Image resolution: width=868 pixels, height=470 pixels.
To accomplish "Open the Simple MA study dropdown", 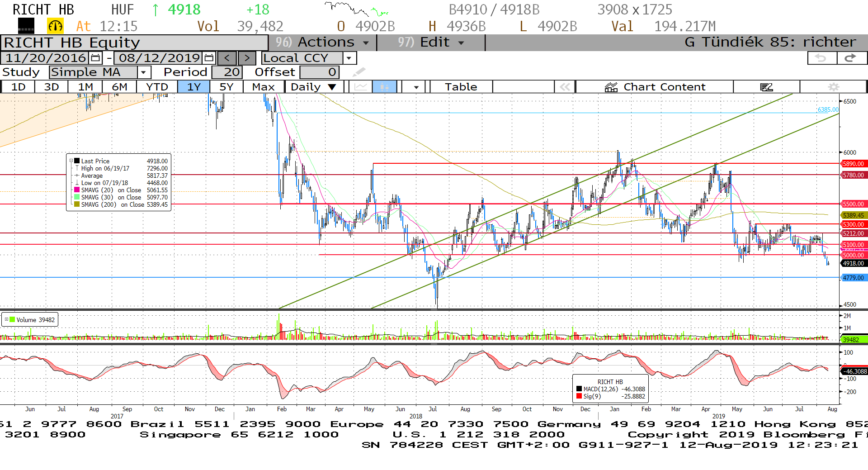I will coord(144,72).
